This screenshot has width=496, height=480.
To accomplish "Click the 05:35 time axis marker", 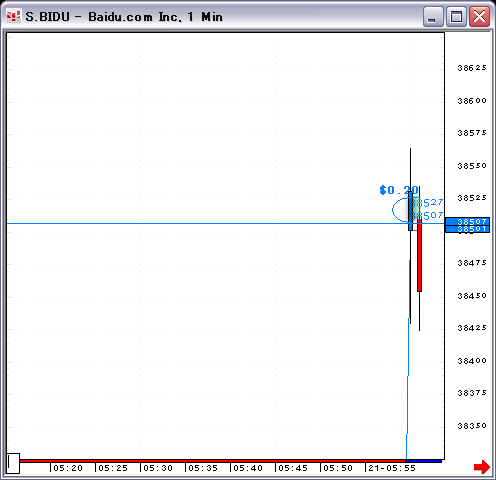I will tap(203, 468).
